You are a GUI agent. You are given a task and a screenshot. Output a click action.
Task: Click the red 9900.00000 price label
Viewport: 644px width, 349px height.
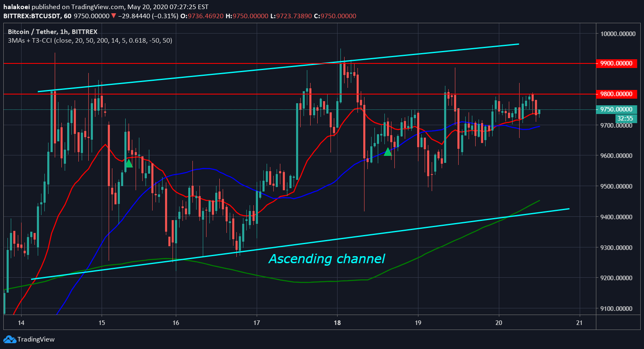[616, 63]
